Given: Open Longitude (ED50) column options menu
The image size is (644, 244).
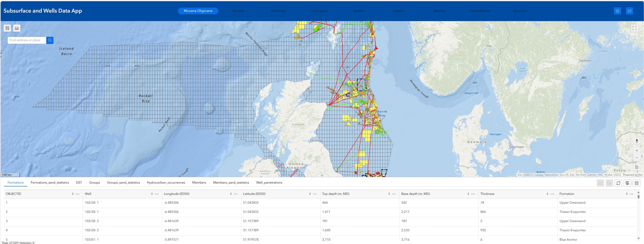Looking at the screenshot, I should point(236,194).
